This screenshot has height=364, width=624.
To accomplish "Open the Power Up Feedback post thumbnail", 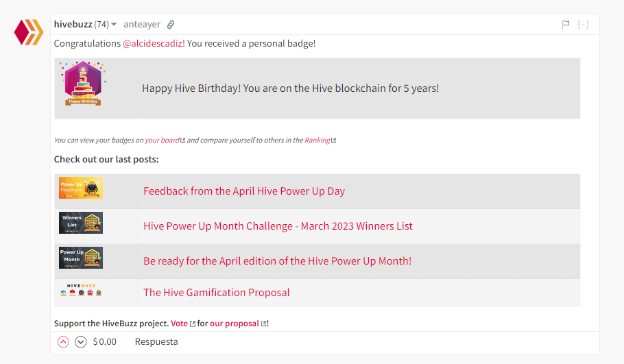I will click(81, 188).
